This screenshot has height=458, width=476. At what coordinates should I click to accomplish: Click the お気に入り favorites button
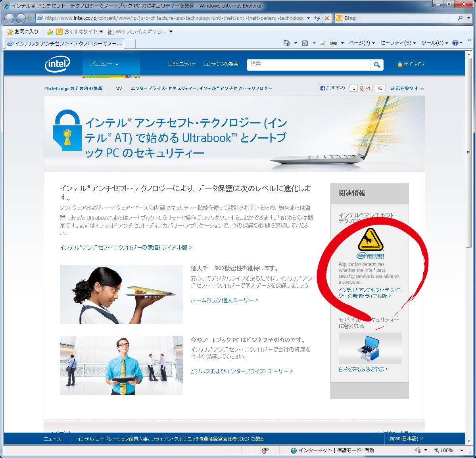point(23,31)
